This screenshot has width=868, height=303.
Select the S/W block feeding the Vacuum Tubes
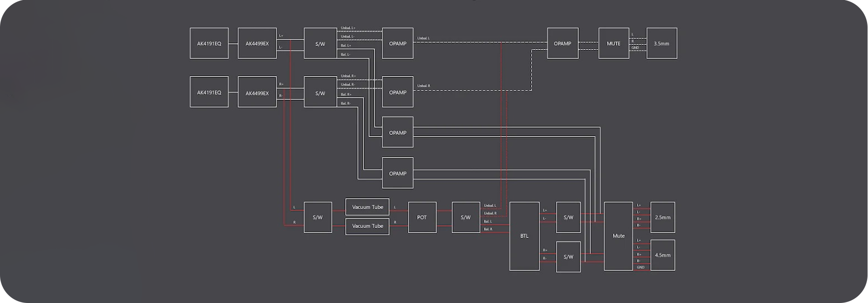317,218
